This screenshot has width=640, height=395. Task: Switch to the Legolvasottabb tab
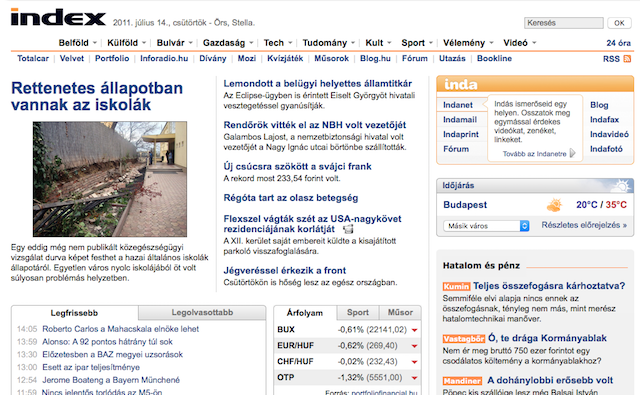click(202, 313)
